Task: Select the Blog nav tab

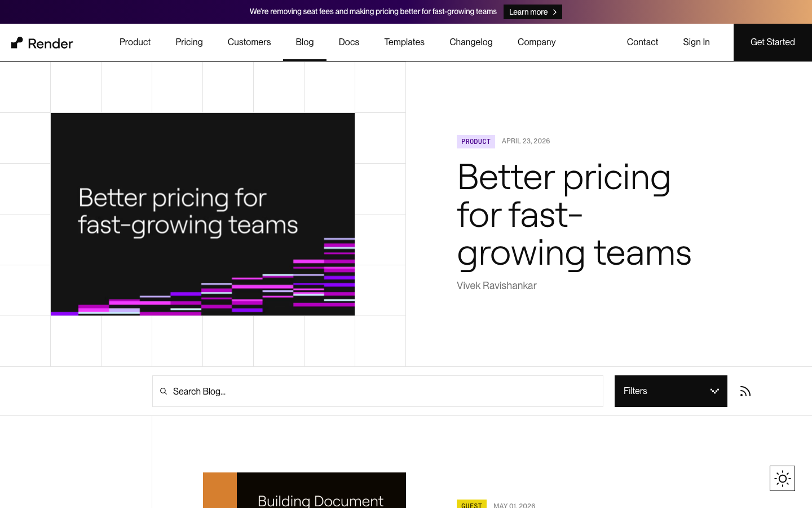Action: (304, 42)
